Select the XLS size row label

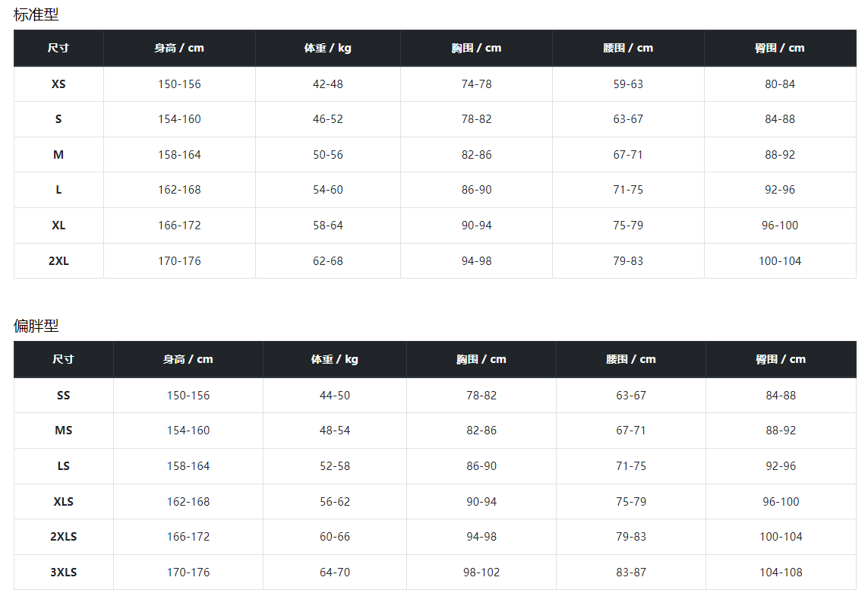pos(64,502)
